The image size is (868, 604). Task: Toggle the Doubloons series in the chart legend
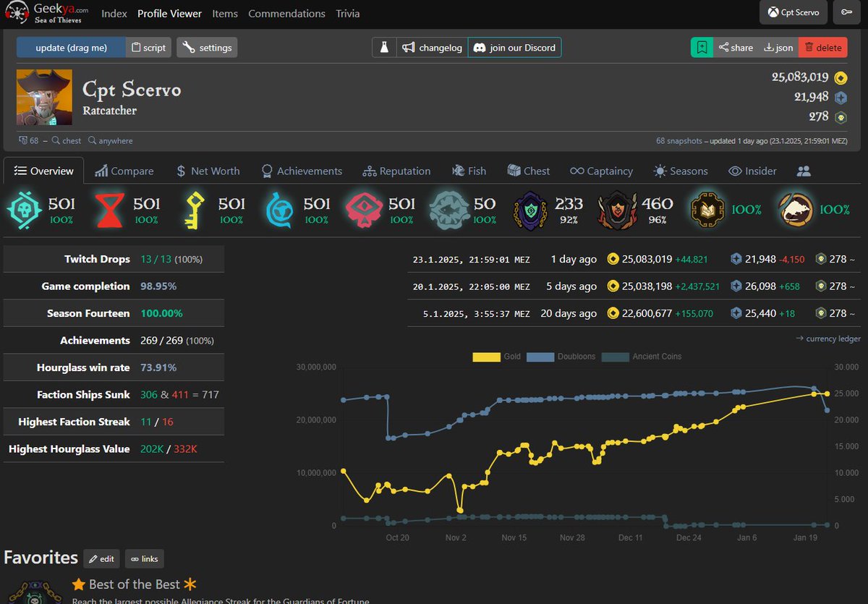click(563, 357)
